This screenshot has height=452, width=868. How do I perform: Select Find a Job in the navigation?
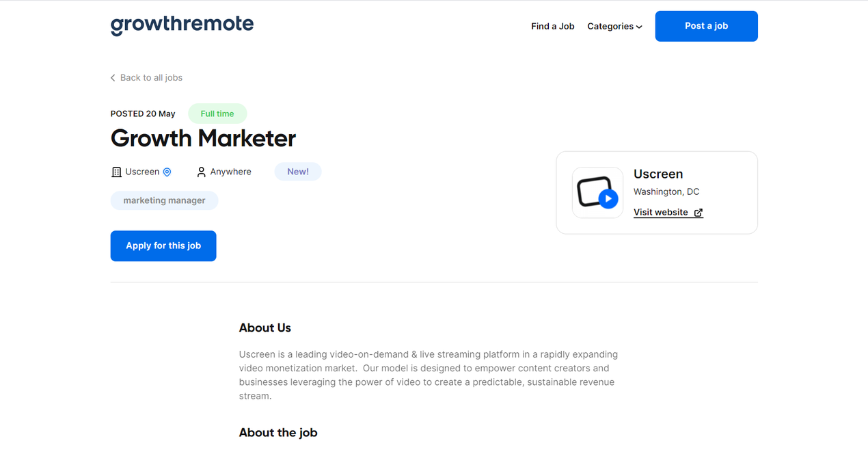552,26
